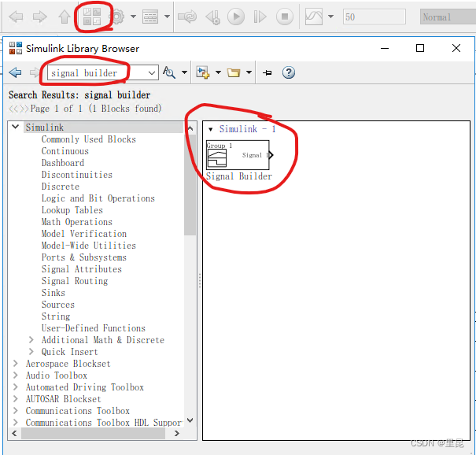Screen dimensions: 476x455
Task: Select String library
Action: click(x=56, y=316)
